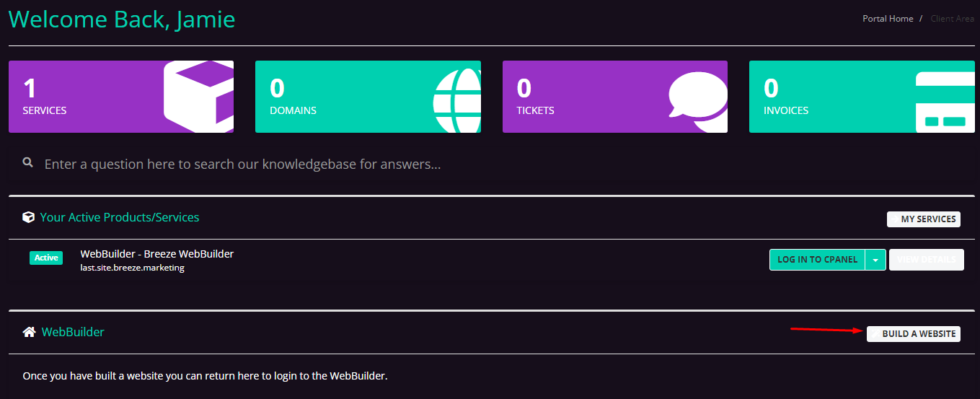
Task: Click the Tickets speech bubble icon
Action: (698, 101)
